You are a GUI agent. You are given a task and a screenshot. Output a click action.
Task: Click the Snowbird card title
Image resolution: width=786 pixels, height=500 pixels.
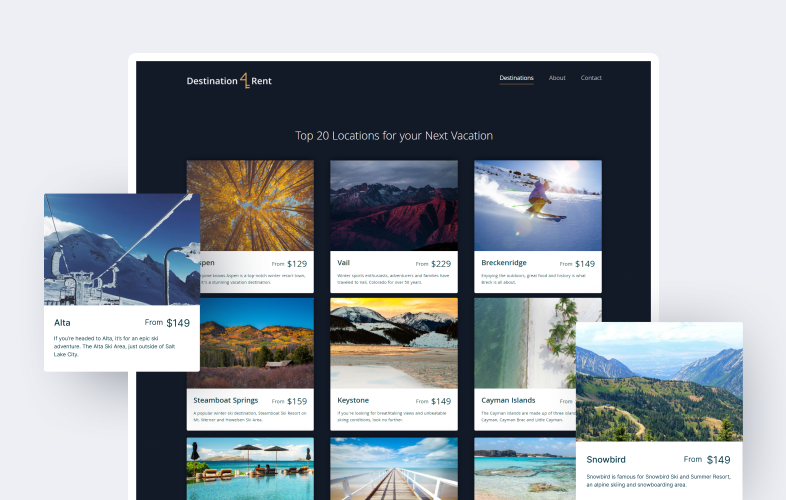(606, 459)
